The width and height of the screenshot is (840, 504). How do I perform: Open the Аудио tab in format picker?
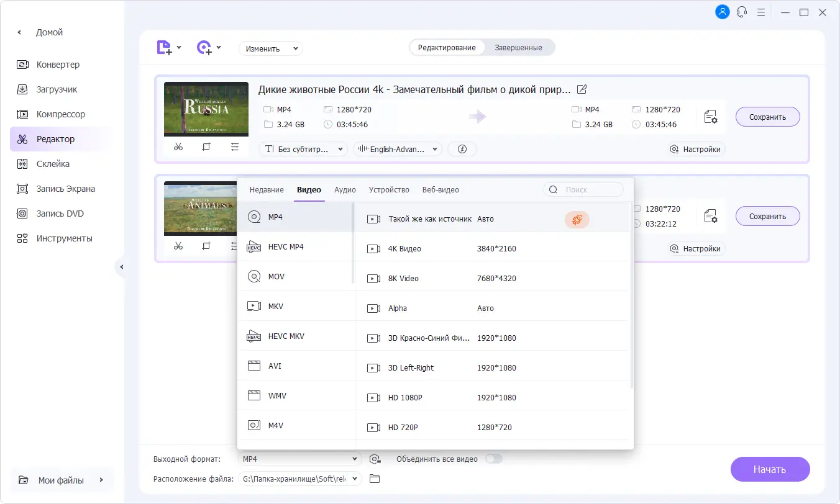point(344,189)
